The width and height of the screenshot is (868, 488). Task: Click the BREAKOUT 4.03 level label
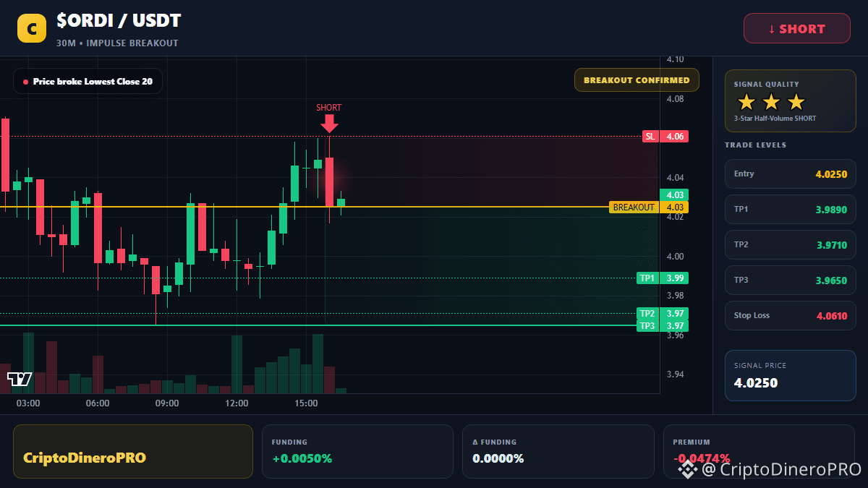point(649,207)
